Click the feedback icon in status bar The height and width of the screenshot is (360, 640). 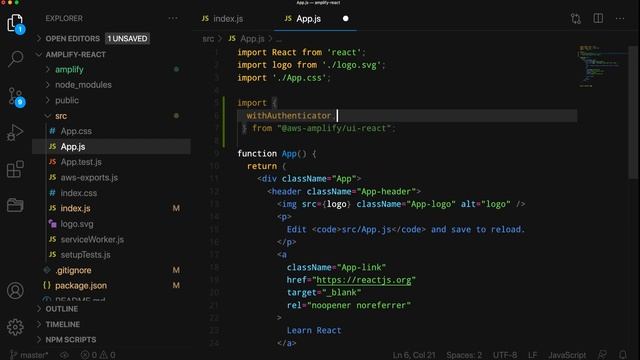click(602, 355)
